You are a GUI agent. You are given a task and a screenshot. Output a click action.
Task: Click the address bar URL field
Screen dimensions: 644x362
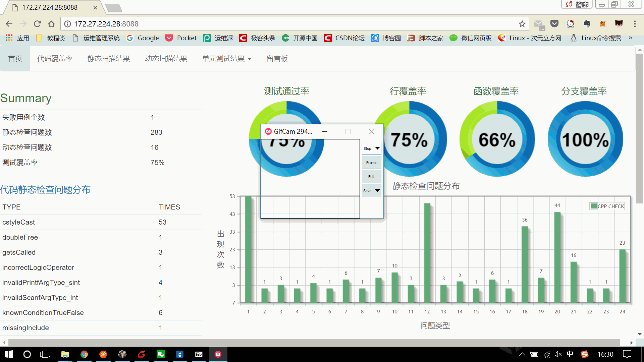coord(268,24)
